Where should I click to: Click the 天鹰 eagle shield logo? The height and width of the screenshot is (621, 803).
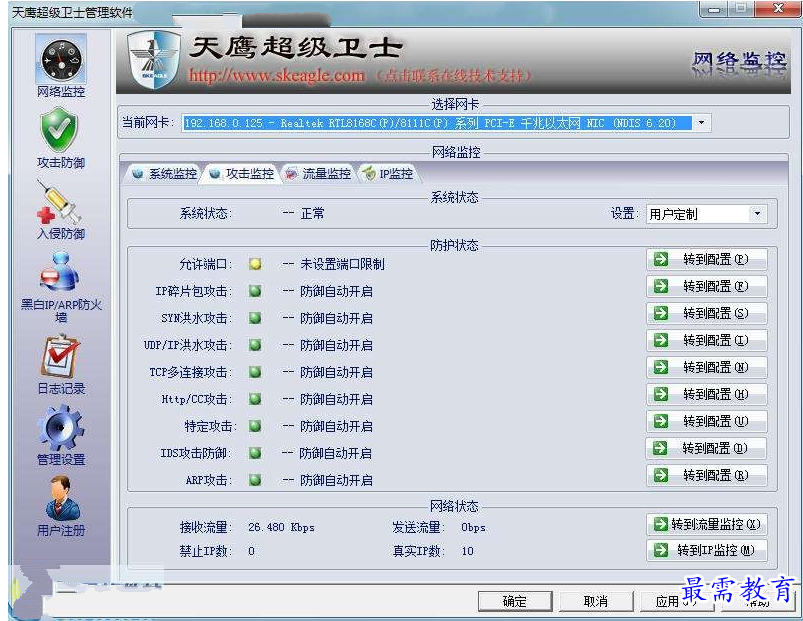154,59
